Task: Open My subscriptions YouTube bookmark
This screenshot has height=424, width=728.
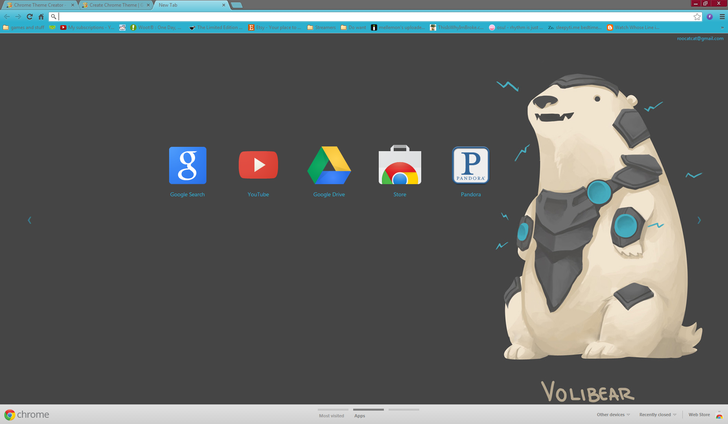Action: (87, 27)
